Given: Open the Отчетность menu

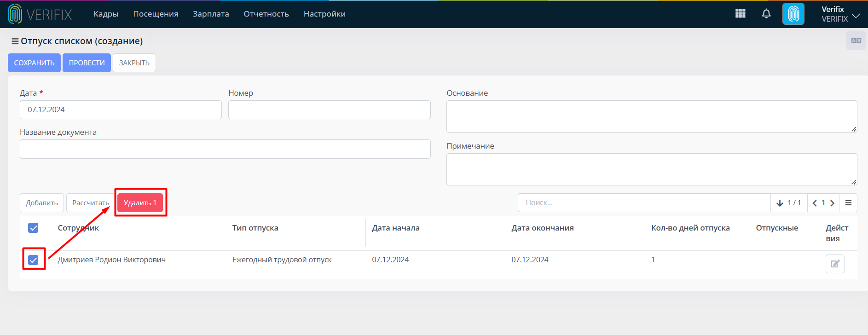Looking at the screenshot, I should tap(266, 14).
